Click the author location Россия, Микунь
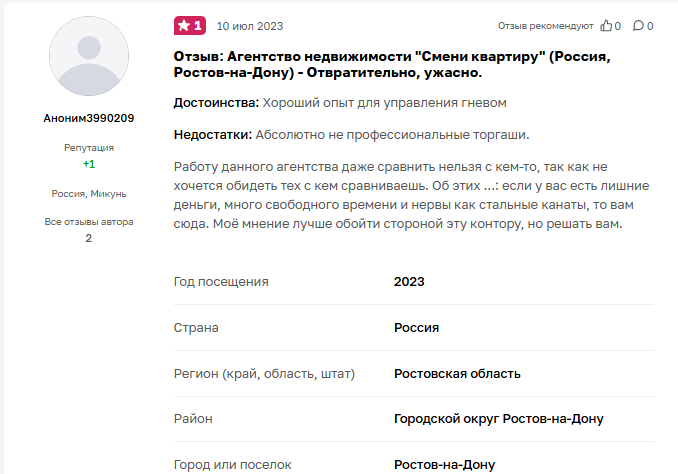Viewport: 678px width, 474px height. 89,193
